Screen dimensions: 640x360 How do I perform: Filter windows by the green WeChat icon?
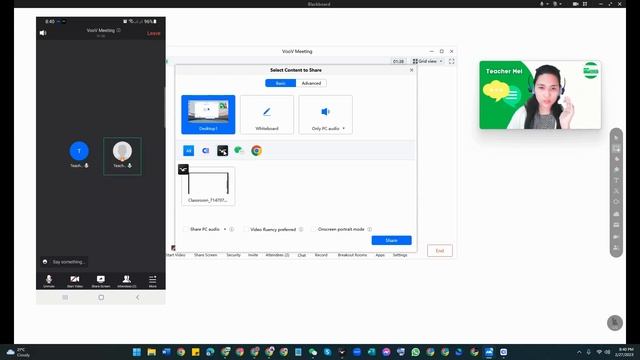[239, 151]
